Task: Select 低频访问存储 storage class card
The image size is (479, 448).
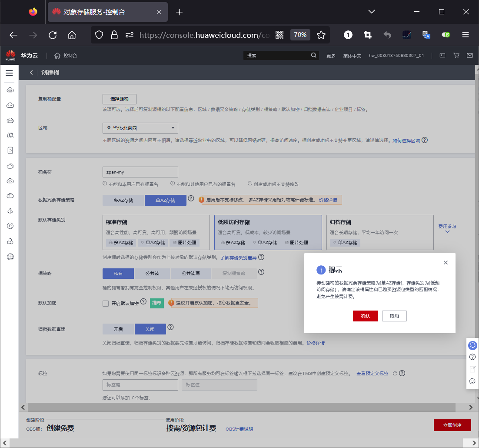Action: (x=268, y=232)
